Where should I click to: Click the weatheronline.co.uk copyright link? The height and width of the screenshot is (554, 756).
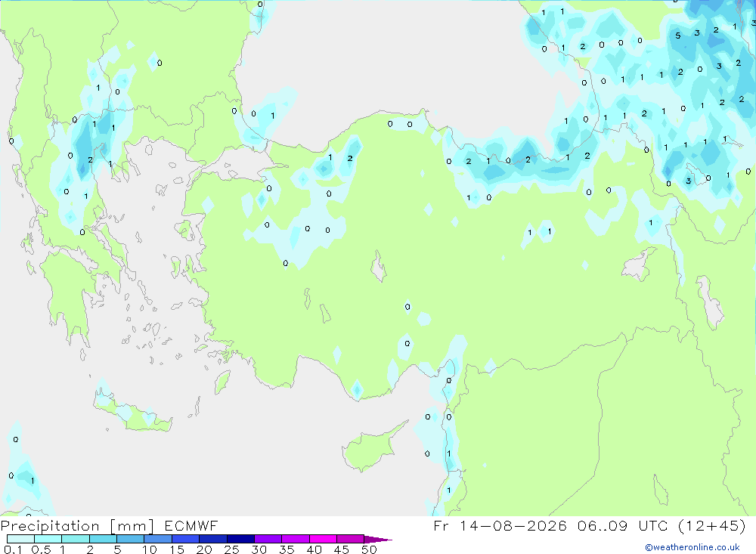[692, 547]
